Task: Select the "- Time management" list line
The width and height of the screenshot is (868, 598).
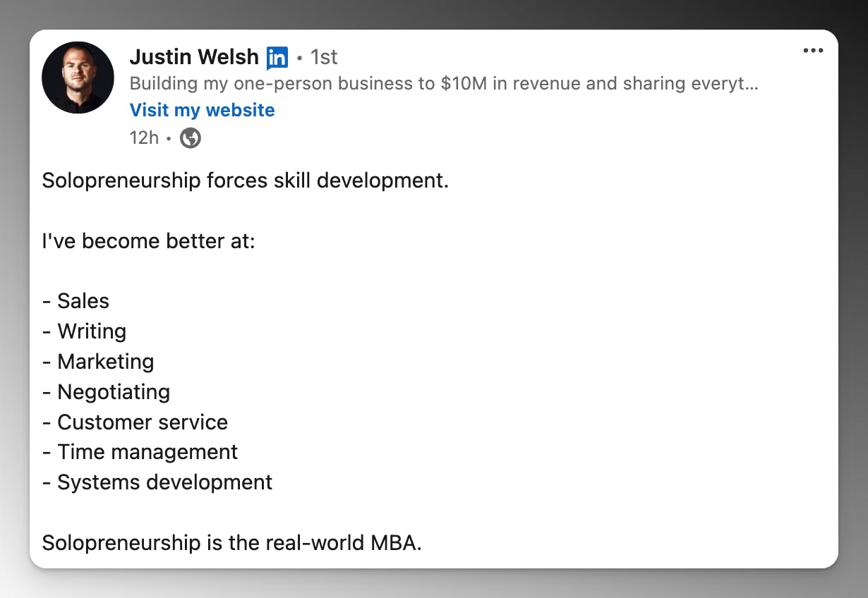Action: (140, 452)
